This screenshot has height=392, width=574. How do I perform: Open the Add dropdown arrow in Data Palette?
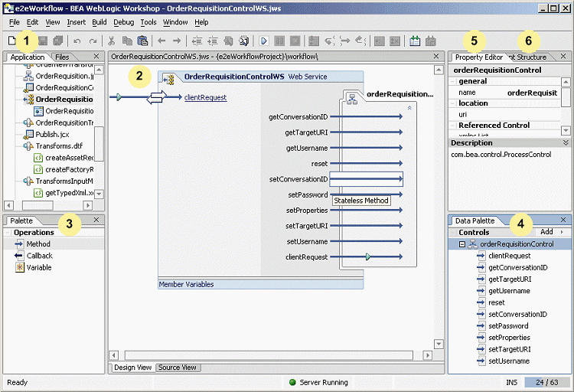coord(562,232)
